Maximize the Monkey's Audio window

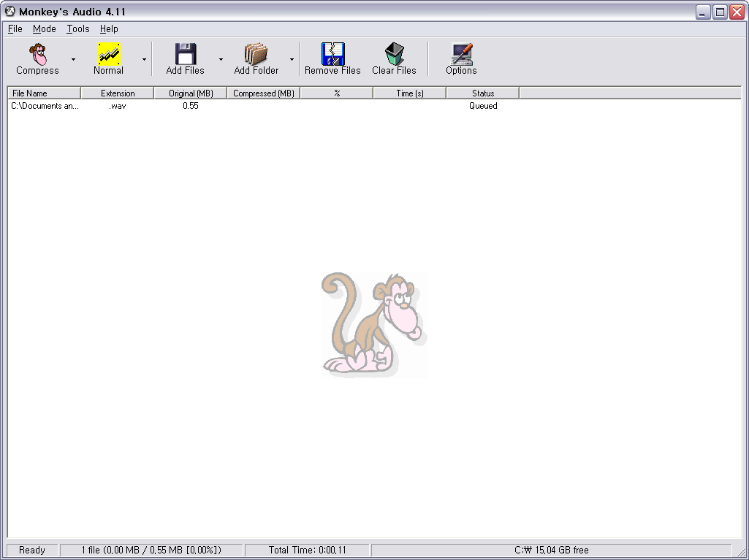720,12
